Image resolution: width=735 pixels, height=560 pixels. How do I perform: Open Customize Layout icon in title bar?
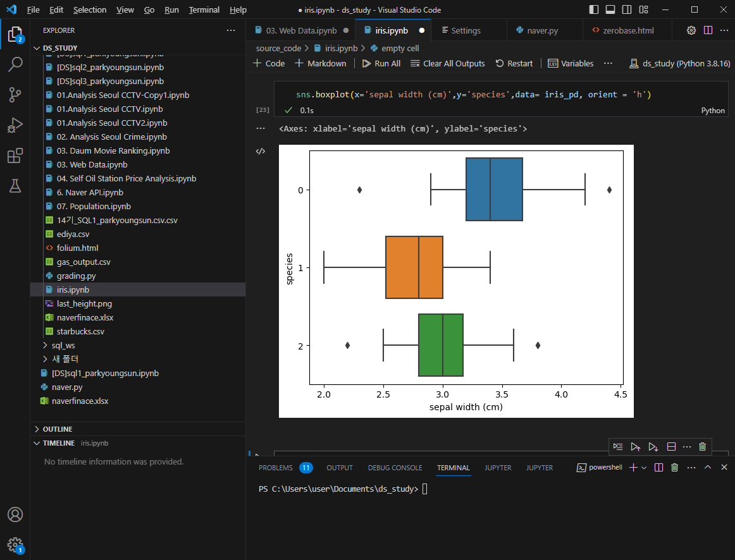(643, 9)
